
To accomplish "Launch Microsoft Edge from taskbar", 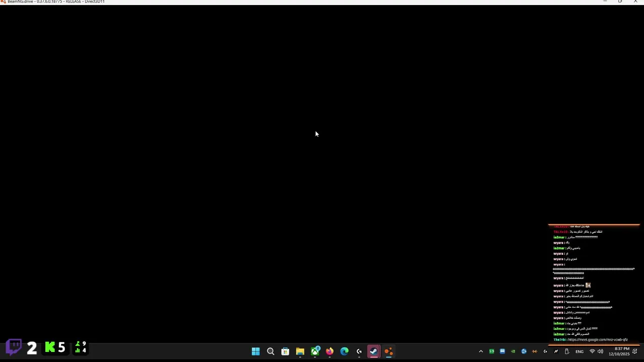I will click(344, 351).
